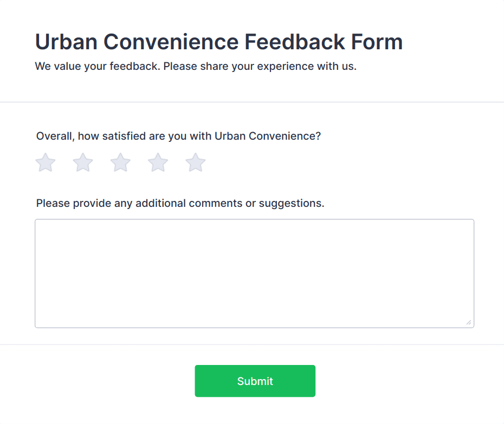
Task: Click the satisfaction question label
Action: tap(178, 136)
